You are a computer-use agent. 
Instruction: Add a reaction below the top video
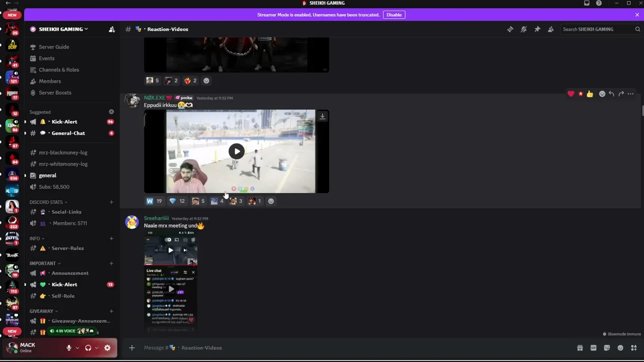[206, 80]
